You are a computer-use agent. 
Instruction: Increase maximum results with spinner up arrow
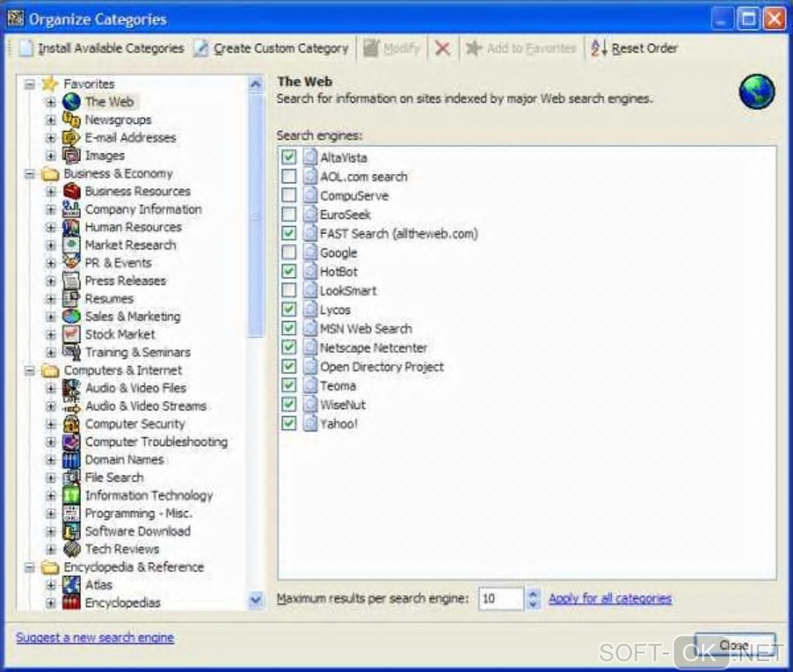tap(533, 594)
